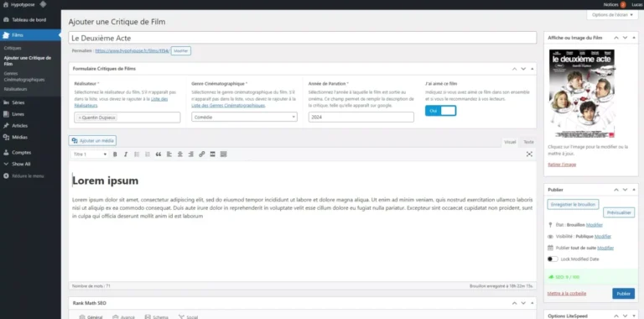
Task: Move the Publier panel up
Action: click(616, 190)
